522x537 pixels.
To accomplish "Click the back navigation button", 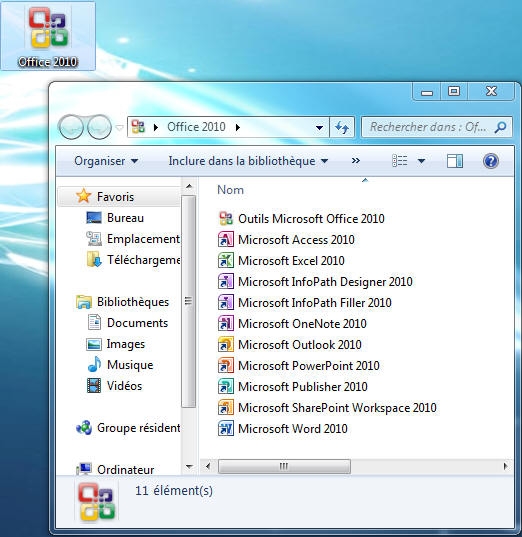I will [71, 127].
